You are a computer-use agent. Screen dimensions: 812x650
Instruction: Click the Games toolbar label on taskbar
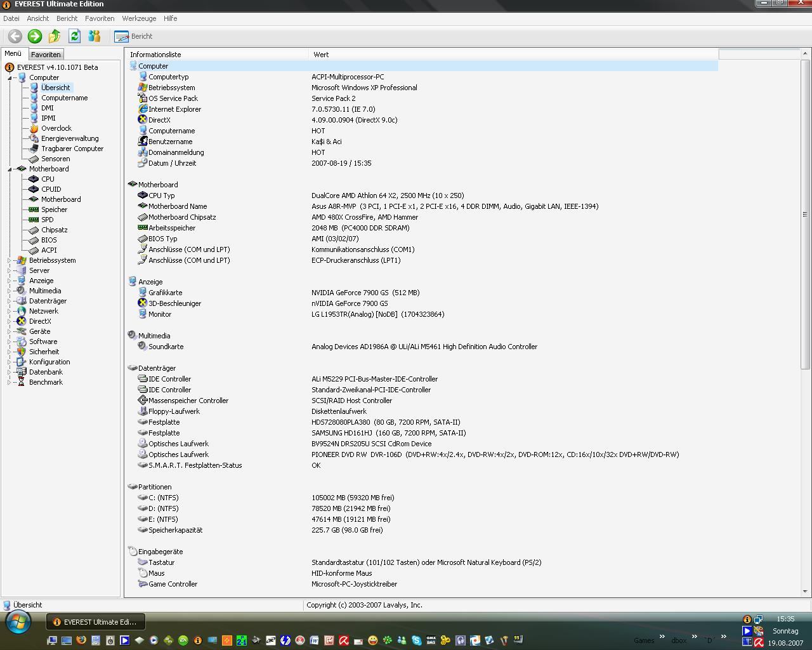coord(644,640)
